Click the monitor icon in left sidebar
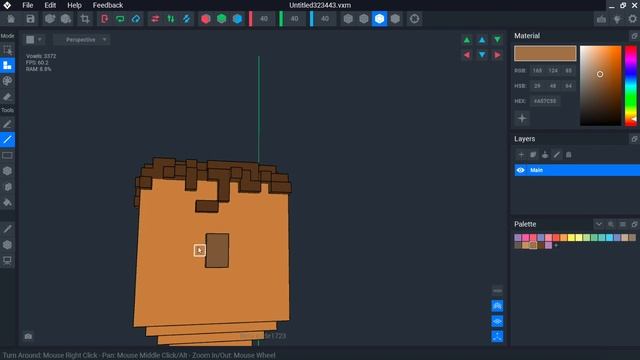The width and height of the screenshot is (640, 360). pos(7,260)
